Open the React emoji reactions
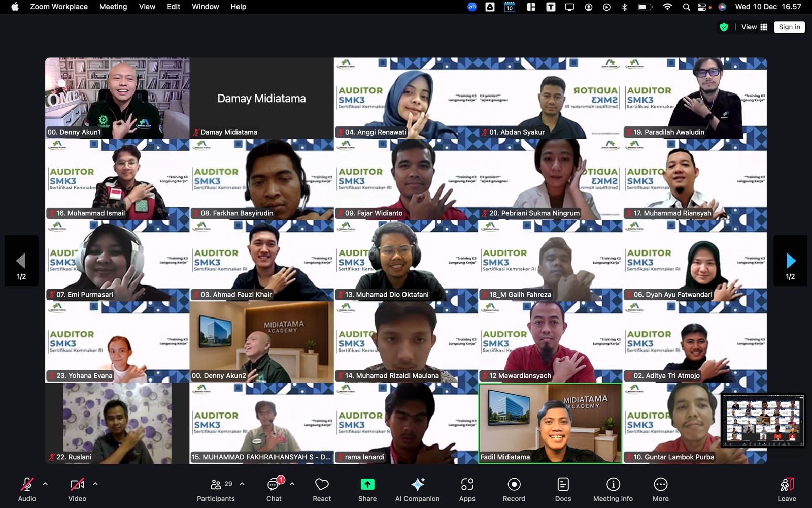Viewport: 812px width, 508px height. (322, 490)
